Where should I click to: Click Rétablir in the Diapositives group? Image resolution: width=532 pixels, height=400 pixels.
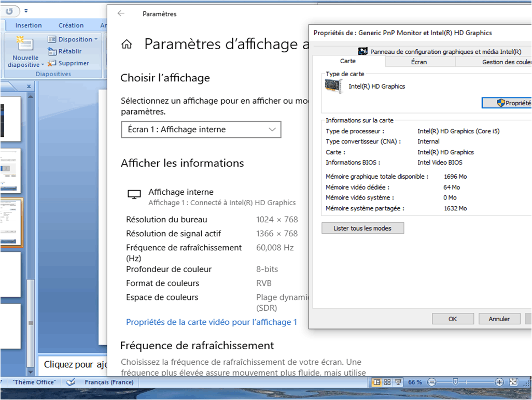[x=65, y=51]
